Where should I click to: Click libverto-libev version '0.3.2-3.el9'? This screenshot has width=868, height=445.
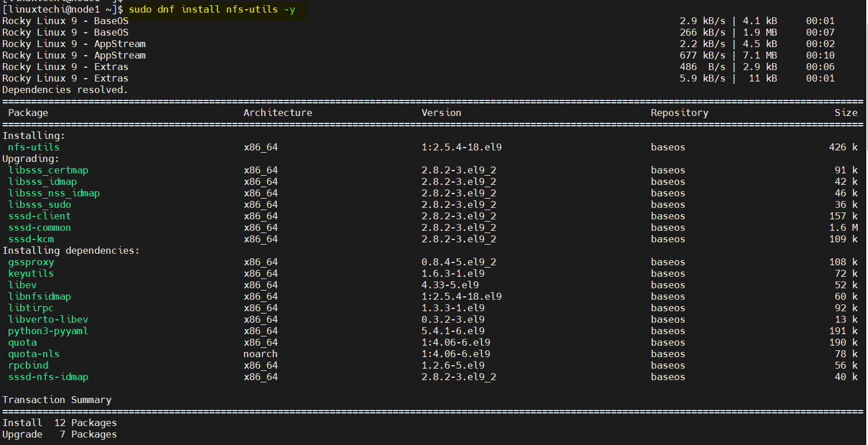[x=453, y=320]
